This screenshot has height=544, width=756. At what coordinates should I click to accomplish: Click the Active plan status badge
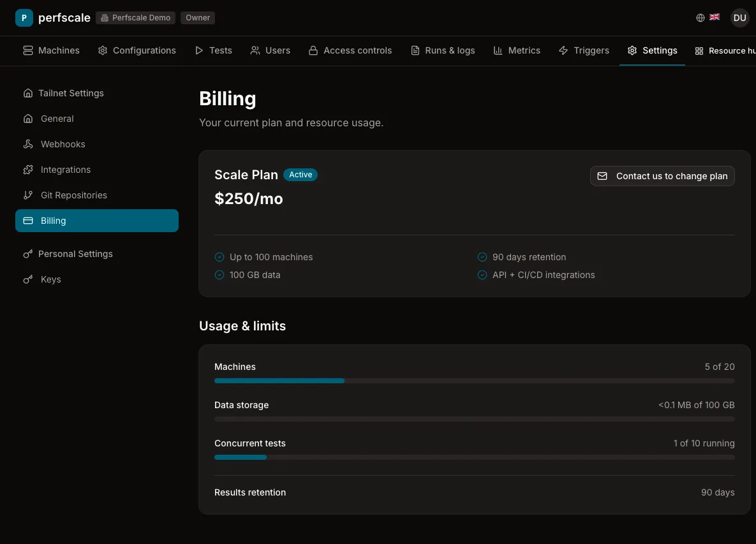tap(300, 175)
